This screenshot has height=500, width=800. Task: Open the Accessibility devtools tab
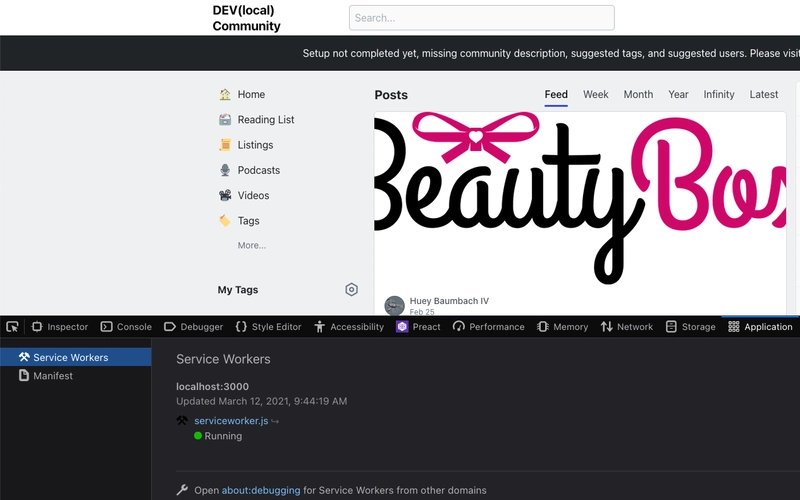coord(349,327)
